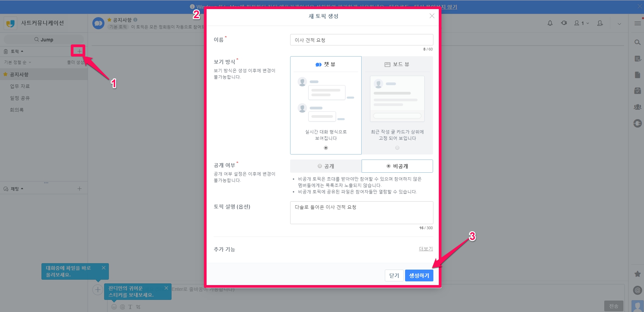Select the 챗 뷰 radio option

click(x=326, y=148)
